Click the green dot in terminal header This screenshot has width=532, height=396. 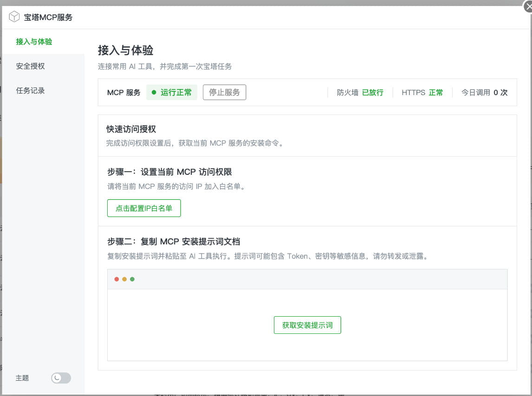point(132,279)
